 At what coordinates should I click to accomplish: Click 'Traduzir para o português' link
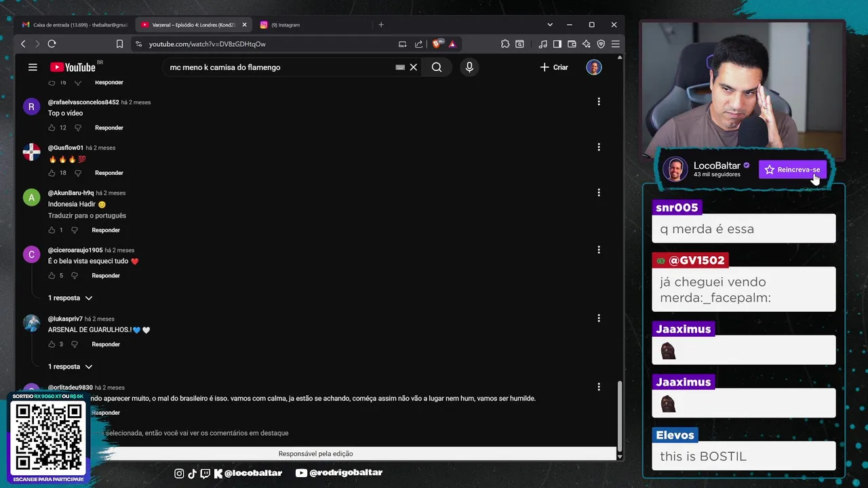click(87, 216)
